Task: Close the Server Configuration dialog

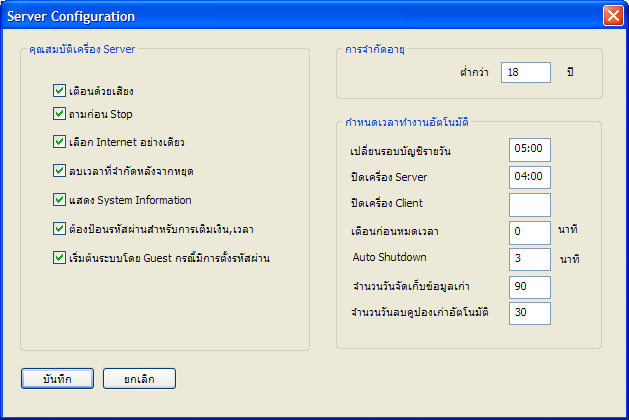Action: (613, 16)
